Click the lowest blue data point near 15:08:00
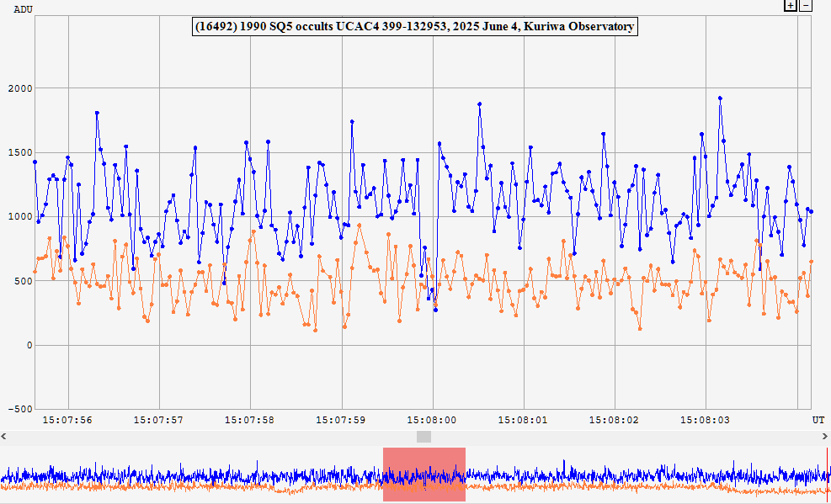831x504 pixels. click(435, 310)
